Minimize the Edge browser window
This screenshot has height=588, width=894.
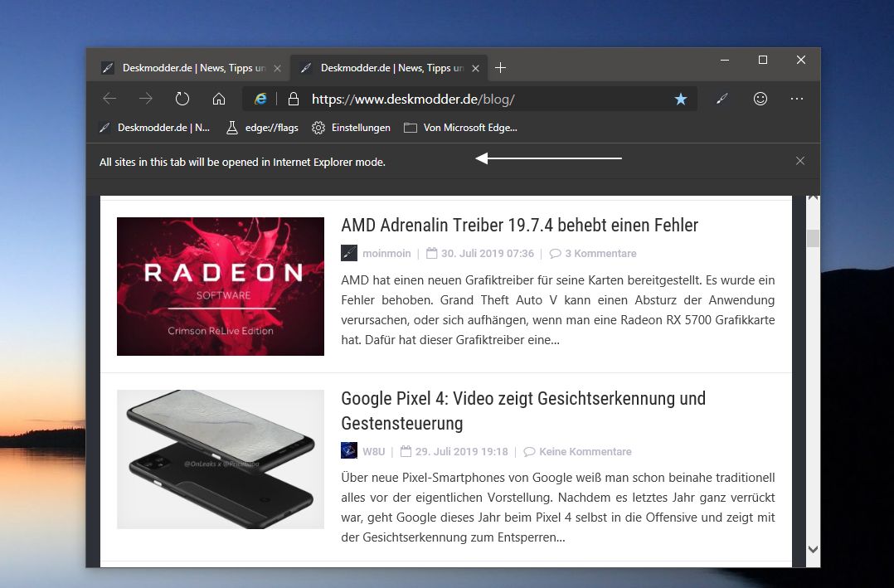click(725, 60)
